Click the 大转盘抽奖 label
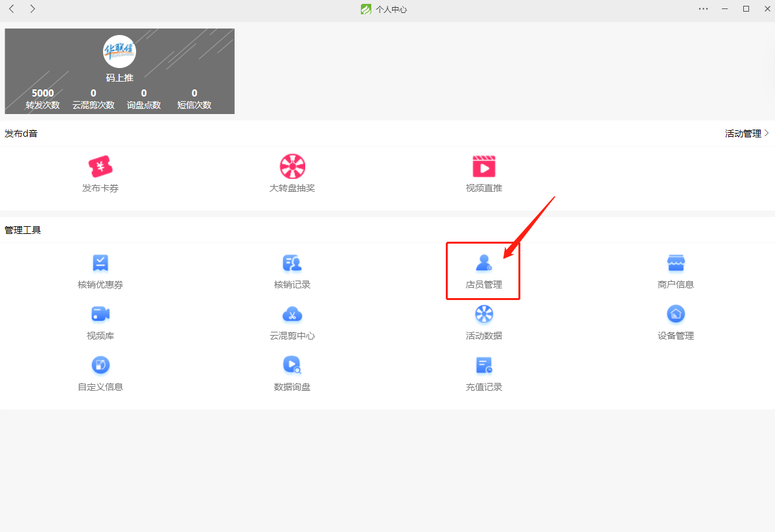This screenshot has width=775, height=532. [292, 189]
